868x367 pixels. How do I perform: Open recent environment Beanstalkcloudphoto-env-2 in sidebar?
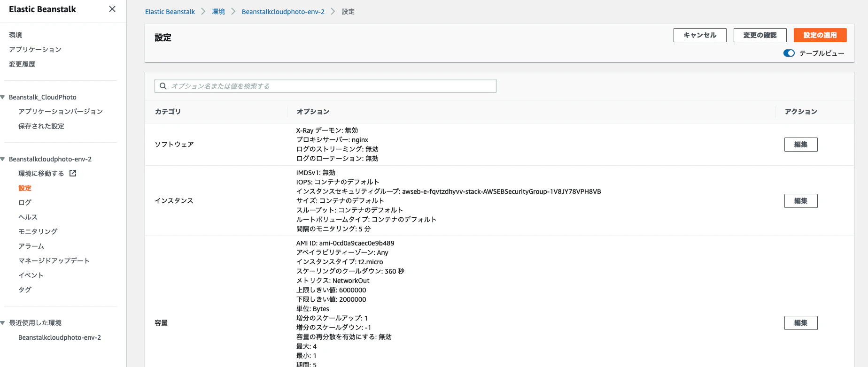(60, 337)
